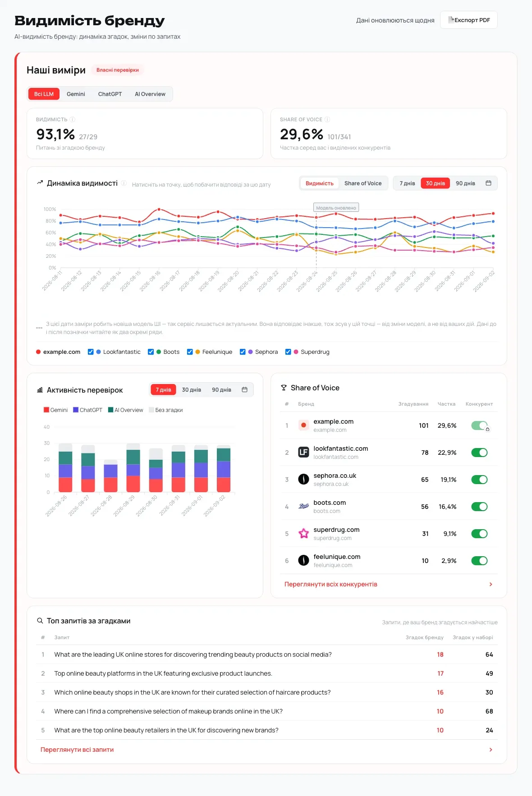Click query about curated haircare products
Viewport: 532px width, 796px height.
tap(193, 692)
